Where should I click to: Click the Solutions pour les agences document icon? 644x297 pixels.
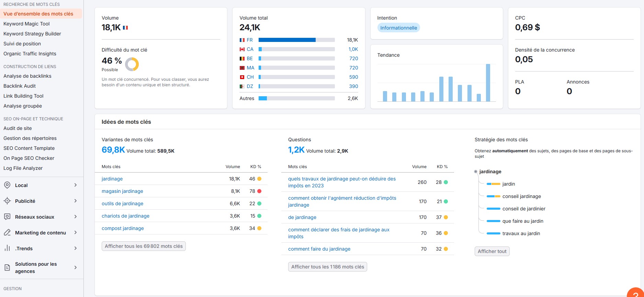point(7,267)
